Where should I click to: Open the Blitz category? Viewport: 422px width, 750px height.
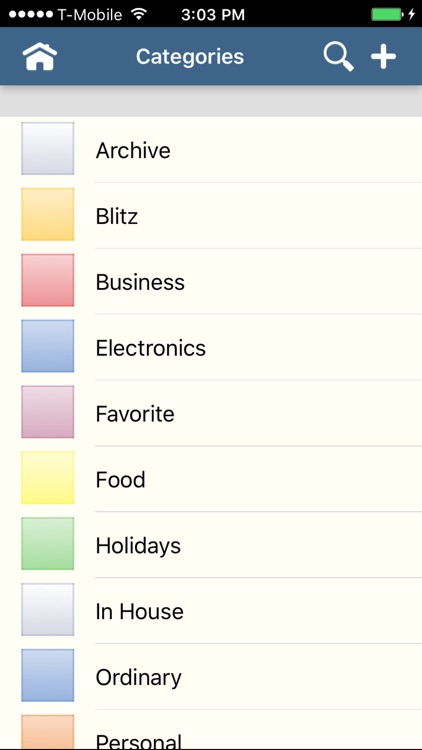click(x=211, y=216)
